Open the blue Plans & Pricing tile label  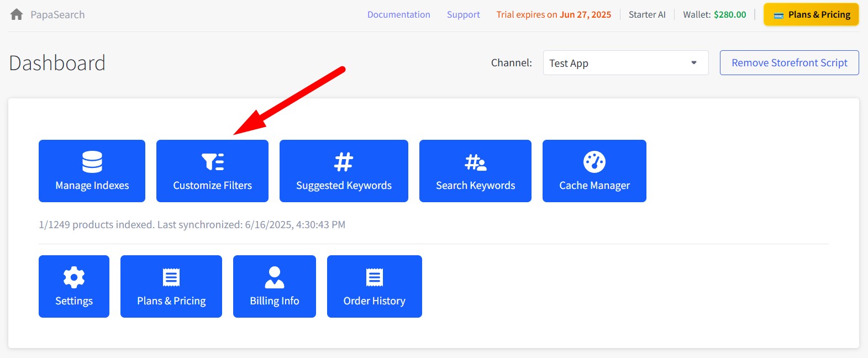click(171, 301)
